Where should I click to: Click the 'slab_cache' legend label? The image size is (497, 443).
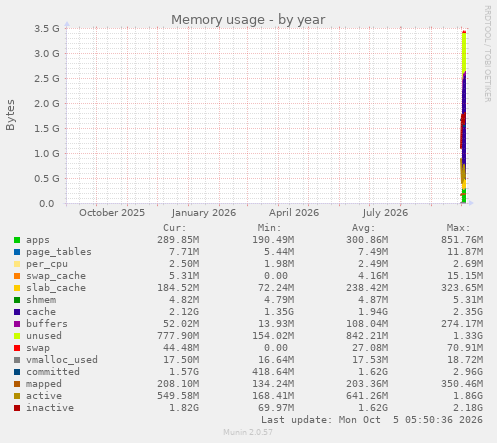(x=56, y=288)
